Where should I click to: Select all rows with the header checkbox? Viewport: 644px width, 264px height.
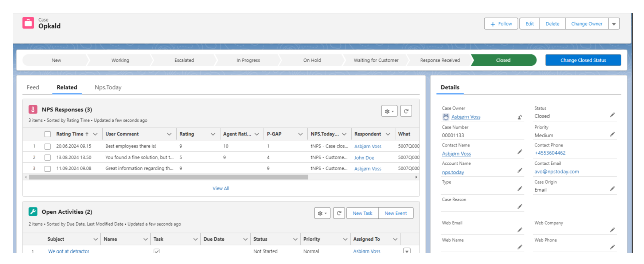coord(47,134)
